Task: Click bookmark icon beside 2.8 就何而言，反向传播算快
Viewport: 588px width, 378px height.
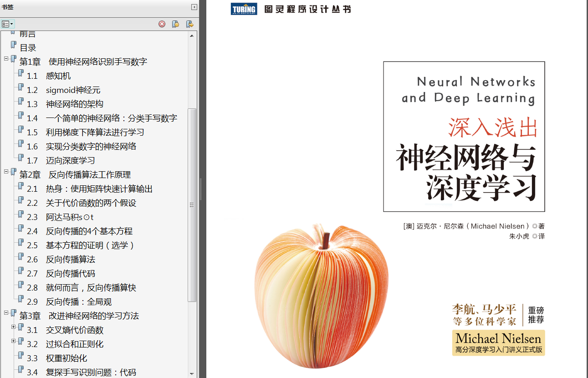Action: click(21, 285)
